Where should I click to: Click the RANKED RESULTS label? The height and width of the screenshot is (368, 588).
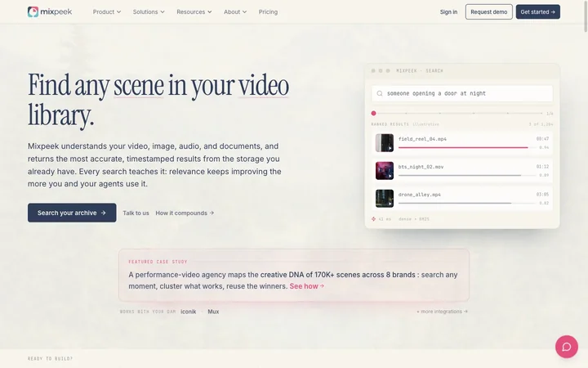tap(390, 124)
